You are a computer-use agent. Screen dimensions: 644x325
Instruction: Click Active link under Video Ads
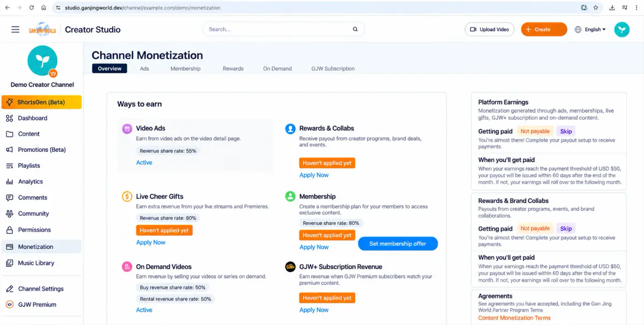tap(144, 162)
